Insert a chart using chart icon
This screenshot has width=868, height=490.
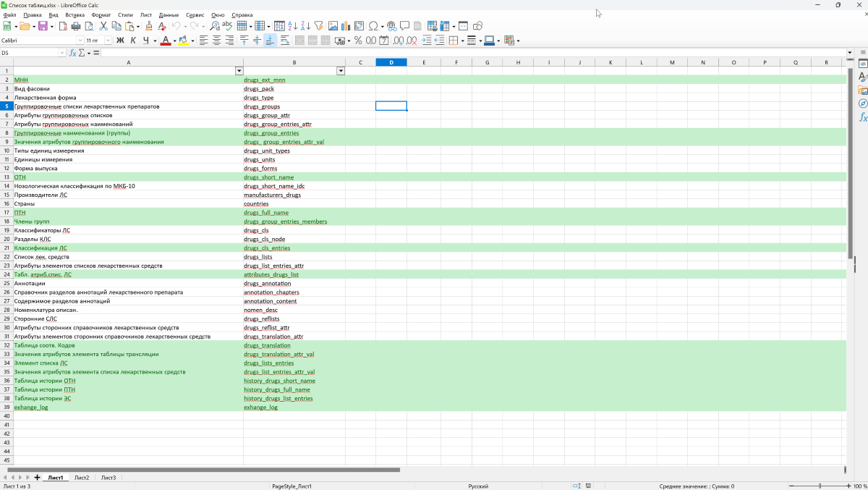[x=344, y=26]
